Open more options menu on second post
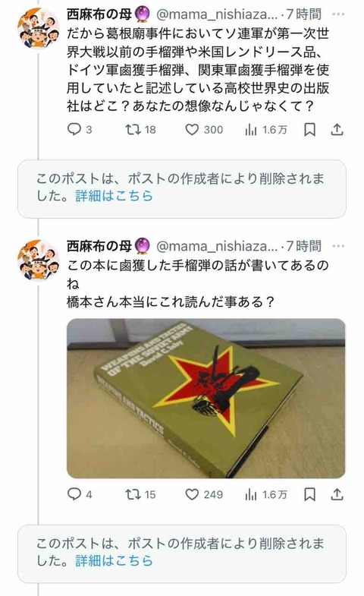Viewport: 364px width, 596px height. (337, 246)
